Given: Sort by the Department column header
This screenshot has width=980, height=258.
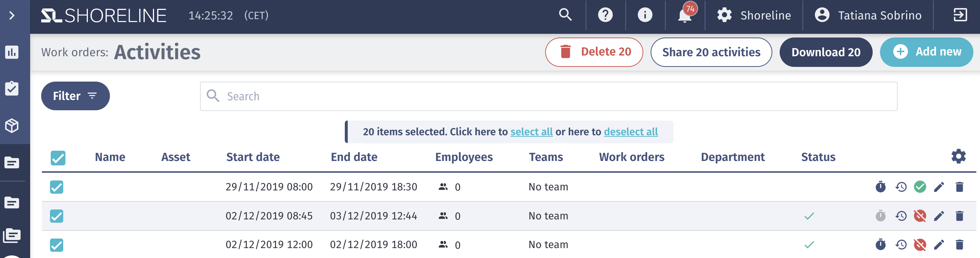Looking at the screenshot, I should point(732,157).
